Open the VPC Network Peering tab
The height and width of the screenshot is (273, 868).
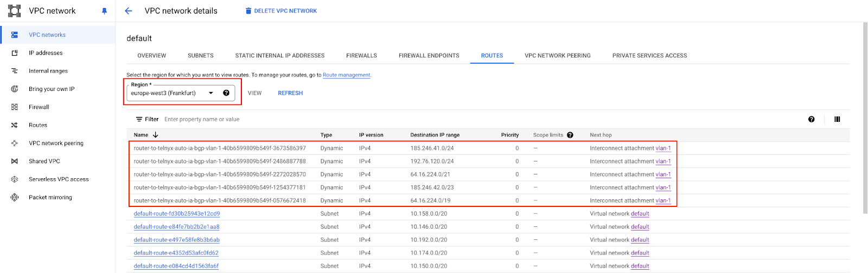[x=558, y=55]
